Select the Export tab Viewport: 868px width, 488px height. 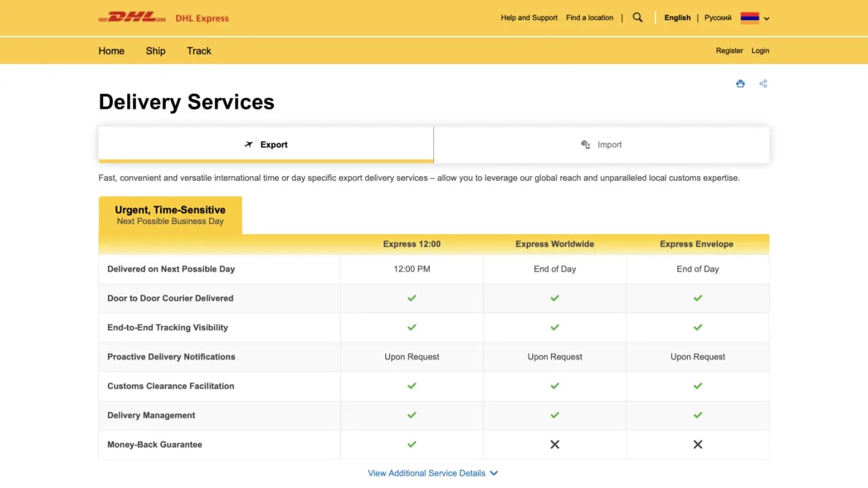266,145
